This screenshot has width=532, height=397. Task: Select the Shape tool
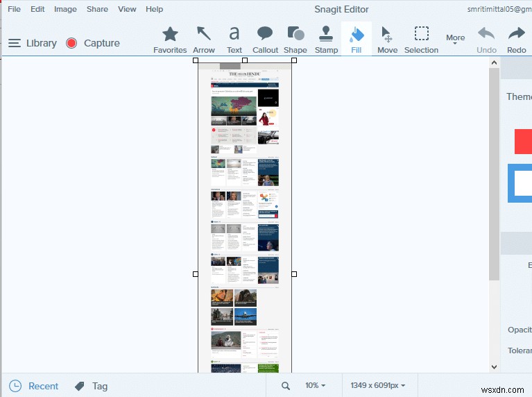(295, 40)
